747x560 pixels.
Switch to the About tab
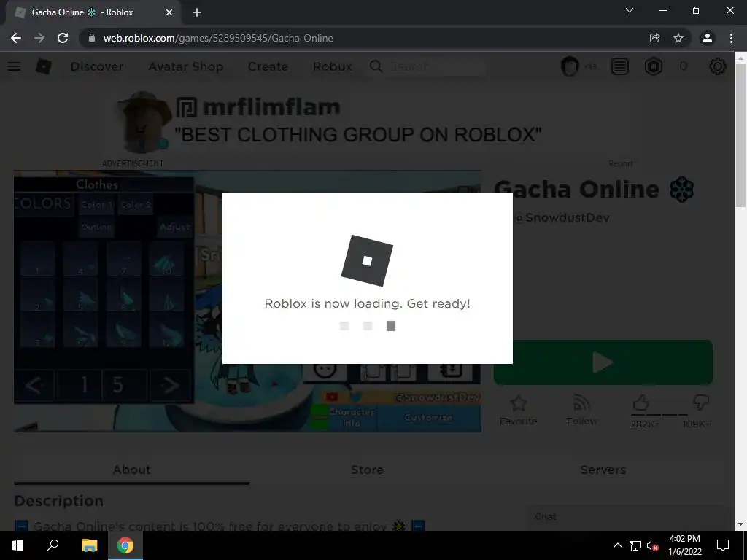point(132,470)
